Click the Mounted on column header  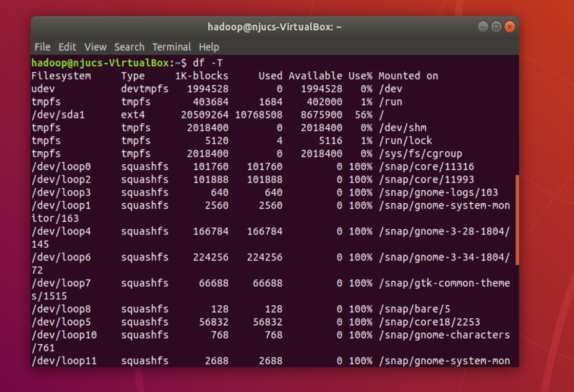click(x=408, y=76)
